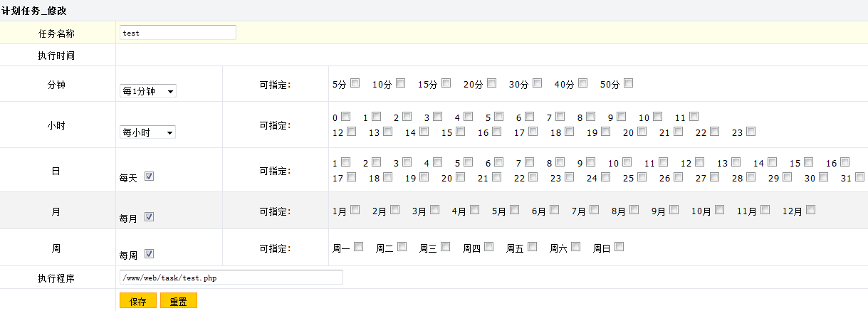
Task: Click the 重置 reset button
Action: click(178, 301)
